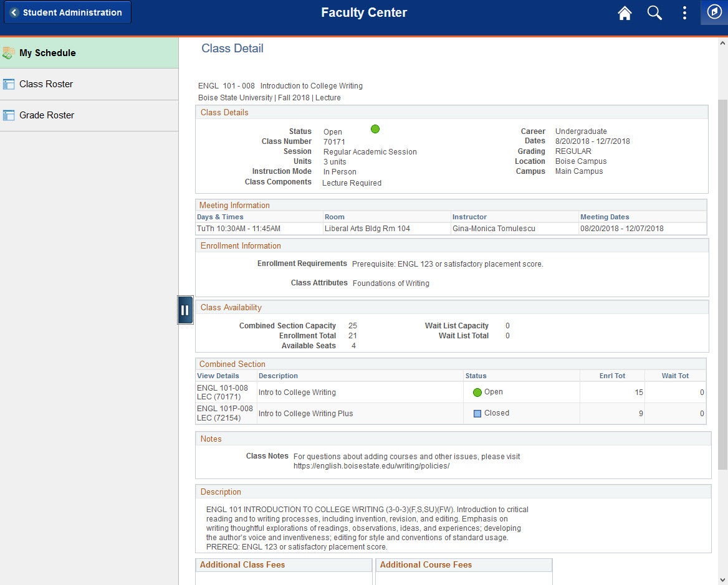Viewport: 728px width, 585px height.
Task: Open the search magnifier icon
Action: click(x=654, y=12)
